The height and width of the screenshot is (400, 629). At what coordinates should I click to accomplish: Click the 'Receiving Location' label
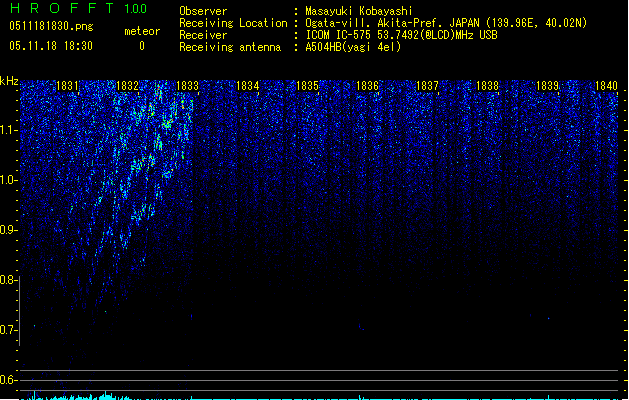[x=233, y=23]
